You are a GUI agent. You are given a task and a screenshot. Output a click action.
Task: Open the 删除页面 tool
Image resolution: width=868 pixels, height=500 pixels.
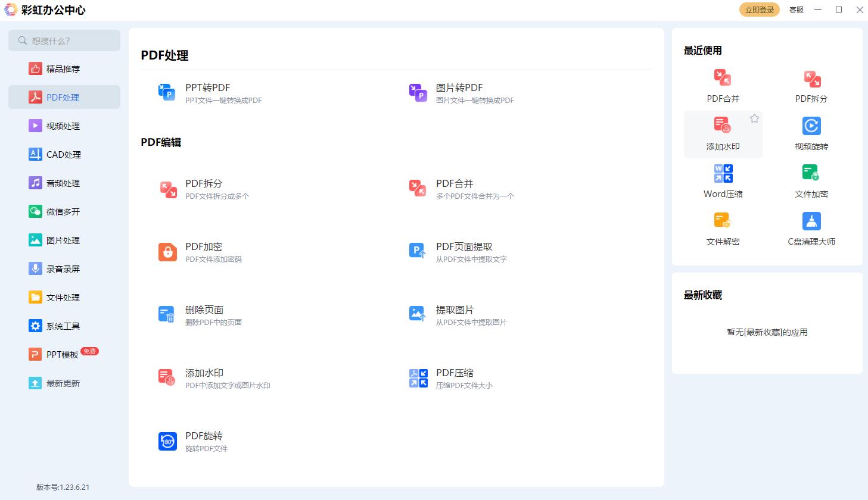tap(203, 315)
